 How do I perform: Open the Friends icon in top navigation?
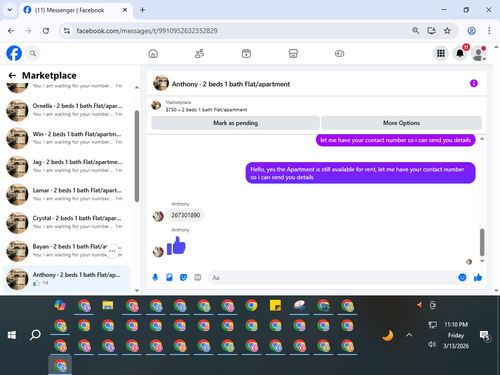(x=199, y=53)
